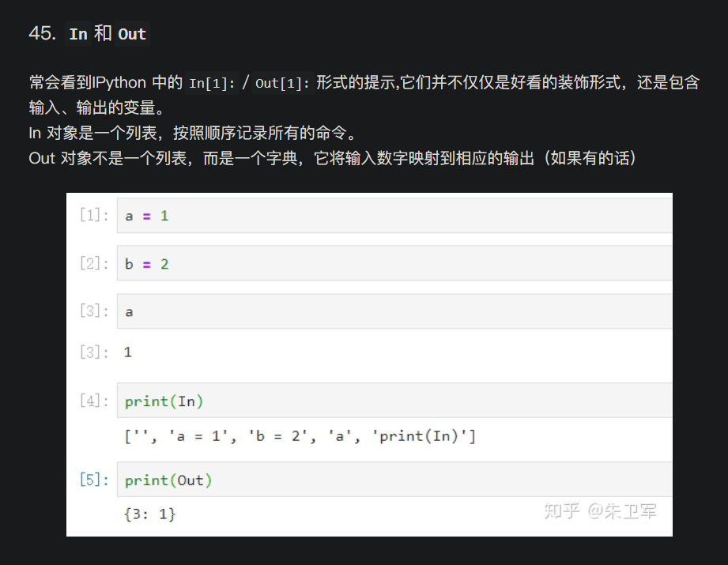Click the prompt label [5]:
The height and width of the screenshot is (565, 728).
92,480
